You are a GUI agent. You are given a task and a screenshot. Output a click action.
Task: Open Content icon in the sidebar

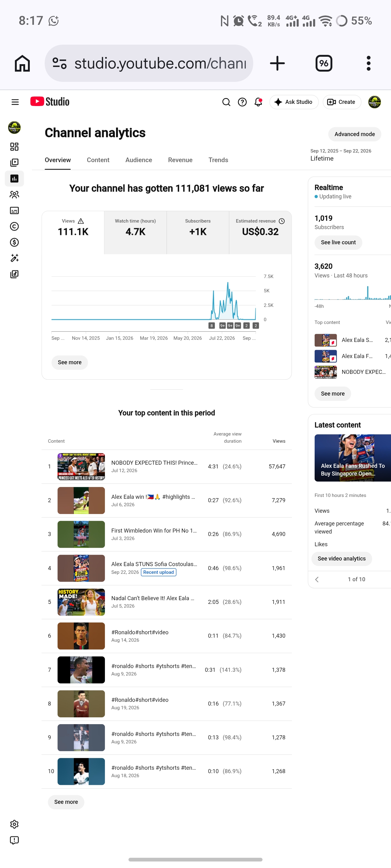pos(14,163)
